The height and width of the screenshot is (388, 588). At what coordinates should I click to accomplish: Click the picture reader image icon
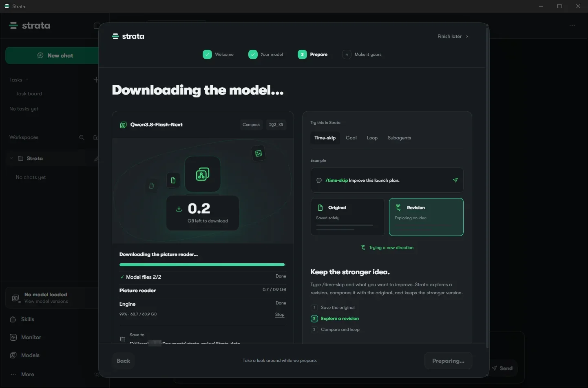[x=259, y=153]
